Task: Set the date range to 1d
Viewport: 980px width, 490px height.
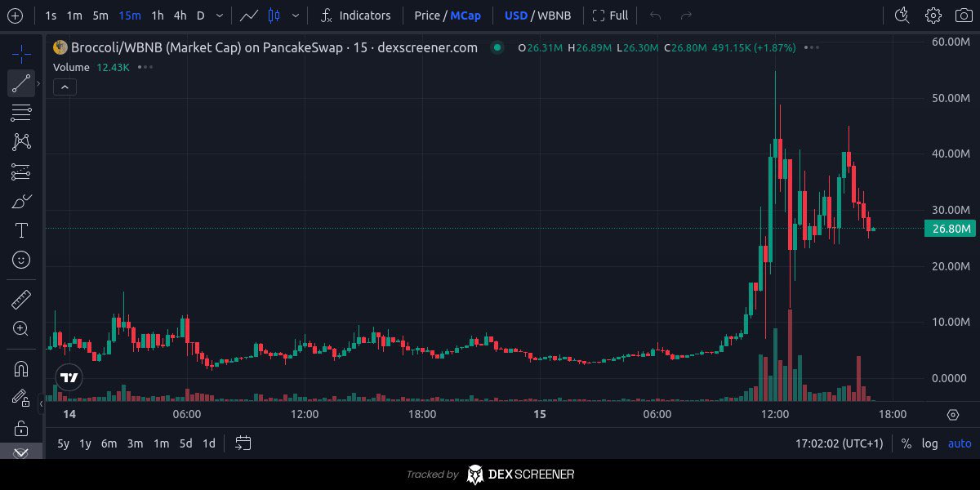Action: coord(209,443)
